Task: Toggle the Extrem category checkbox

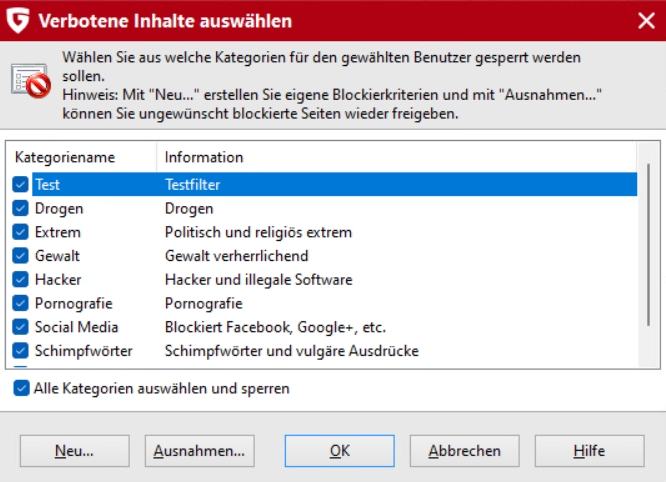Action: (20, 232)
